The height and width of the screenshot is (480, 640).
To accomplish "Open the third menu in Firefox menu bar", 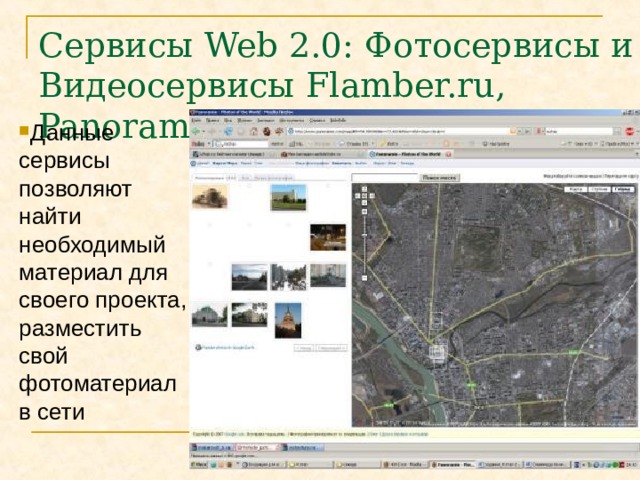I will tap(228, 120).
